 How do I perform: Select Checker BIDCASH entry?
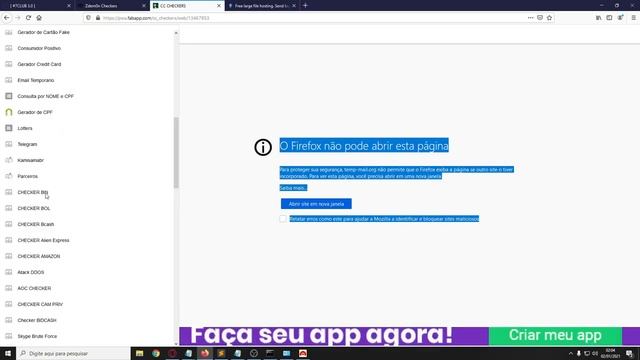37,320
